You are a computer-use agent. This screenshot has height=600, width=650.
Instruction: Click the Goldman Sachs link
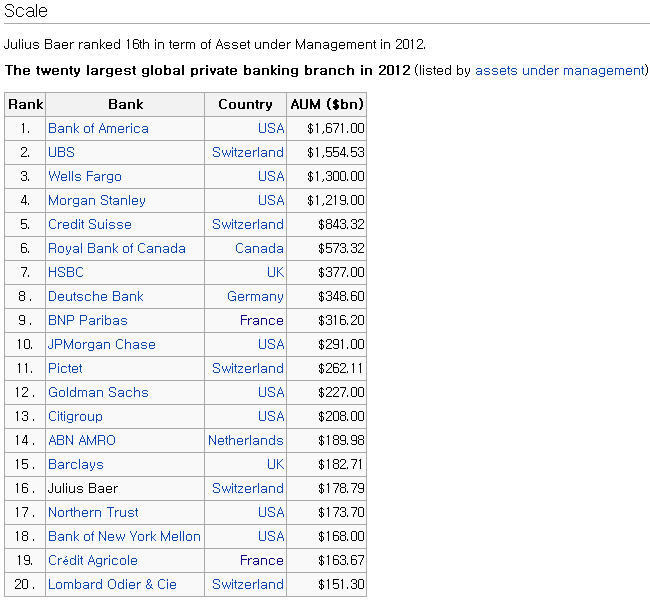tap(98, 392)
